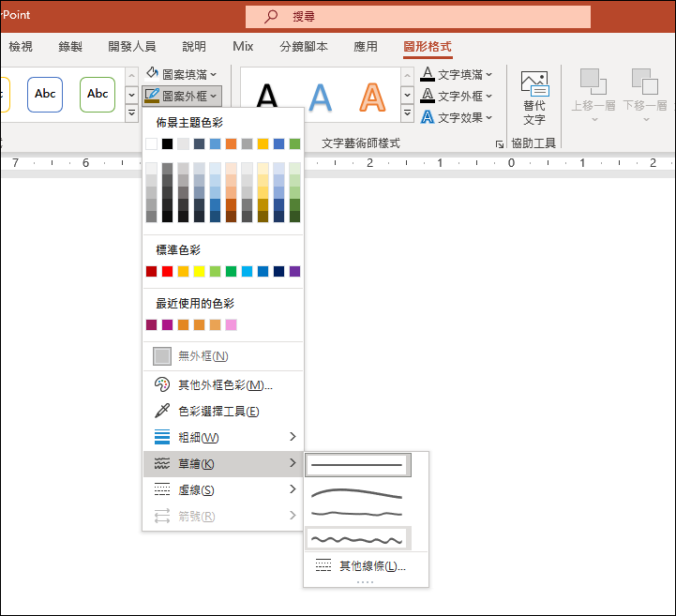Open the 文字效果 text effects dropdown
The image size is (676, 616).
tap(457, 117)
